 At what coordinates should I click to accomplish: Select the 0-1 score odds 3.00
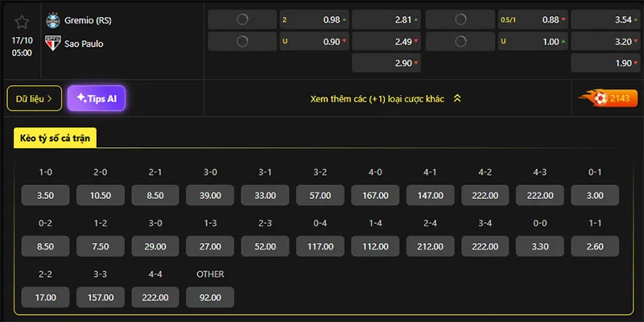[596, 195]
